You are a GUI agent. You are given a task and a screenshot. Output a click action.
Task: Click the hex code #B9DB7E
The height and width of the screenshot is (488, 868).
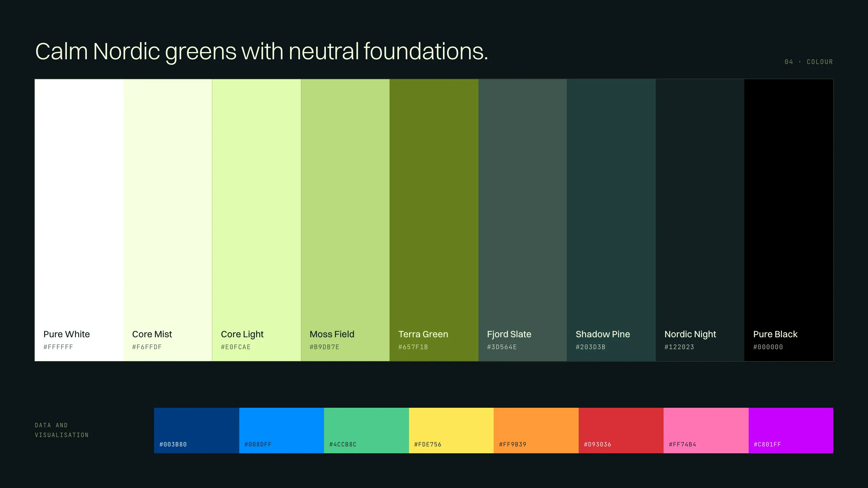pos(324,347)
